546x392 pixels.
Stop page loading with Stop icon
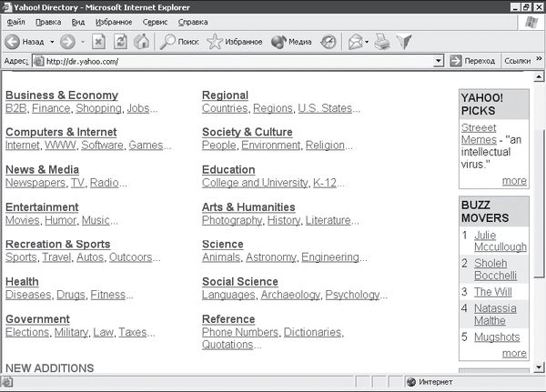99,42
